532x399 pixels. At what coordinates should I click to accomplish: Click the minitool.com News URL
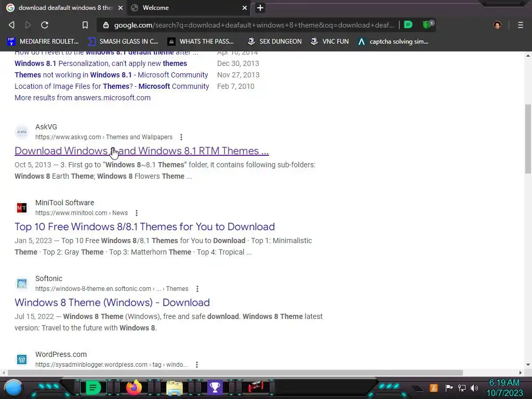point(82,213)
